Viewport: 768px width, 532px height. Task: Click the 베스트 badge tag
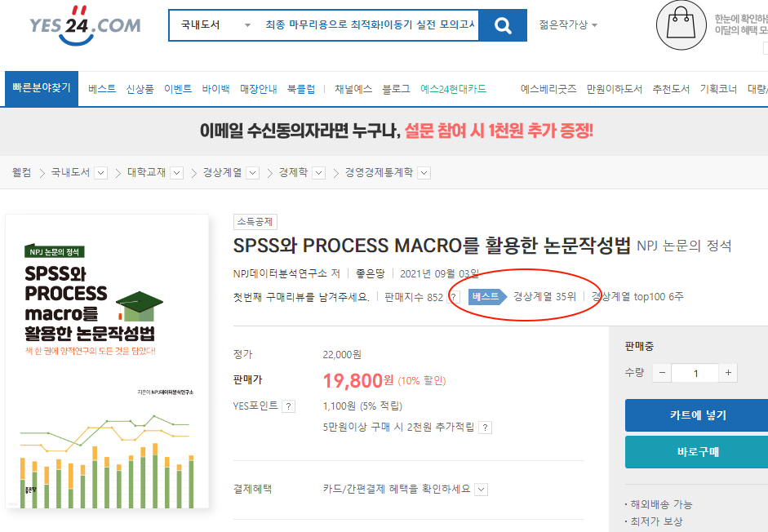click(487, 297)
